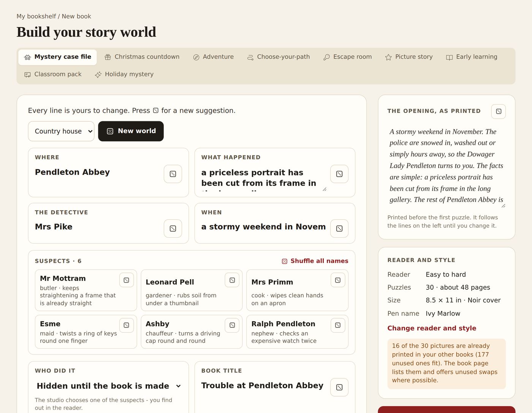The image size is (532, 413).
Task: Click the Easy to hard reader value
Action: click(x=446, y=275)
